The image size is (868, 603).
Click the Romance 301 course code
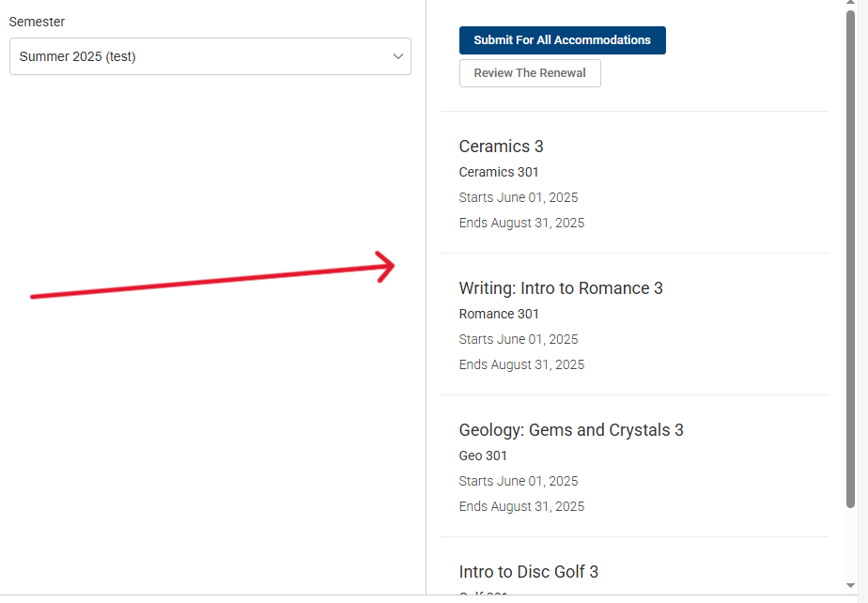click(x=499, y=314)
